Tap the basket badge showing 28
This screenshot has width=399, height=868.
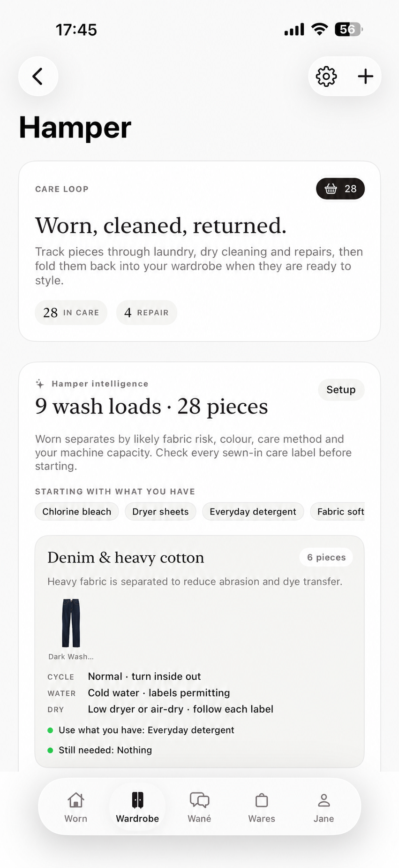pyautogui.click(x=340, y=189)
